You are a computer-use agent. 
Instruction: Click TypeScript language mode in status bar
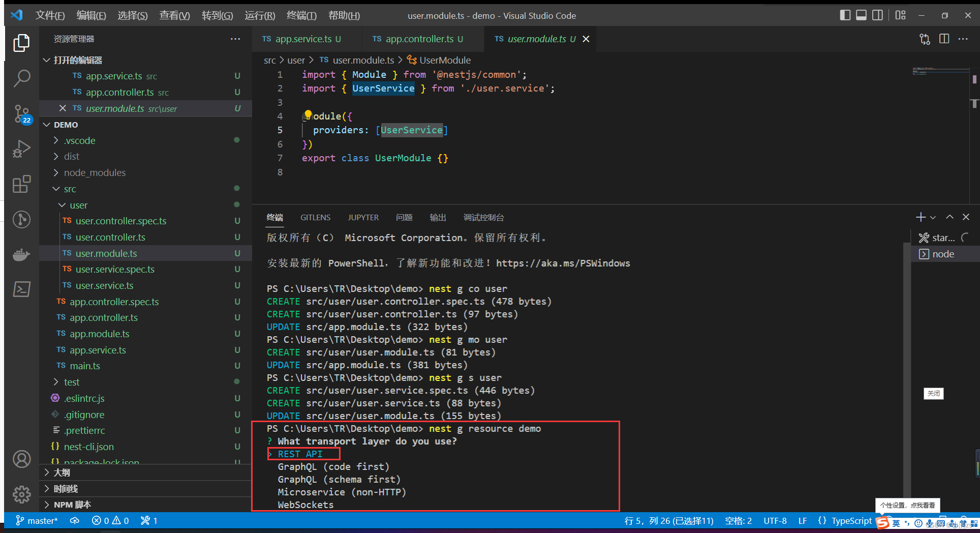pyautogui.click(x=851, y=520)
